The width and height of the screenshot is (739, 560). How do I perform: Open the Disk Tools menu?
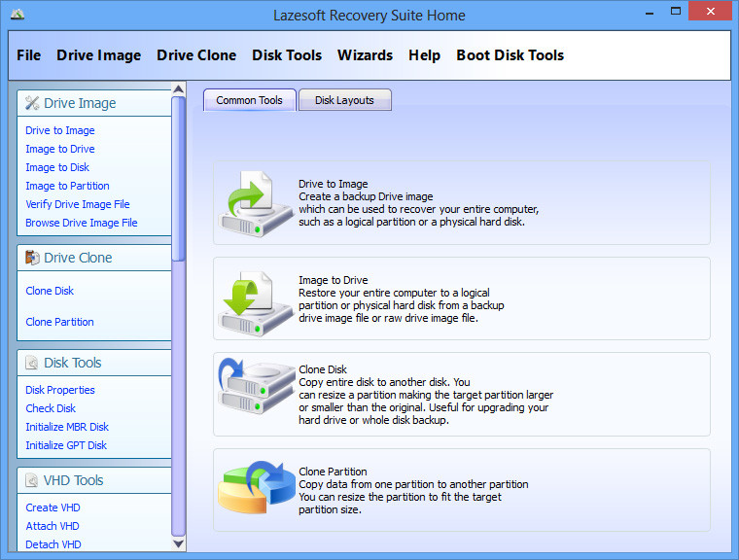(287, 55)
